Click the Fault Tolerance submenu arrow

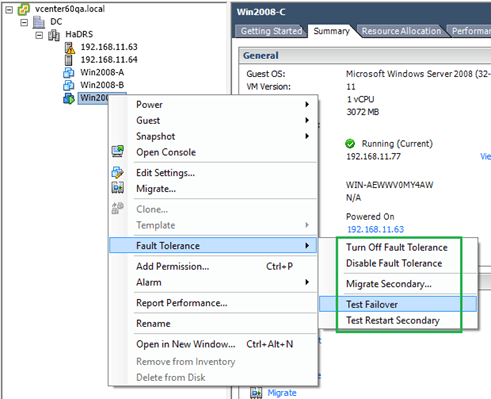[x=307, y=246]
